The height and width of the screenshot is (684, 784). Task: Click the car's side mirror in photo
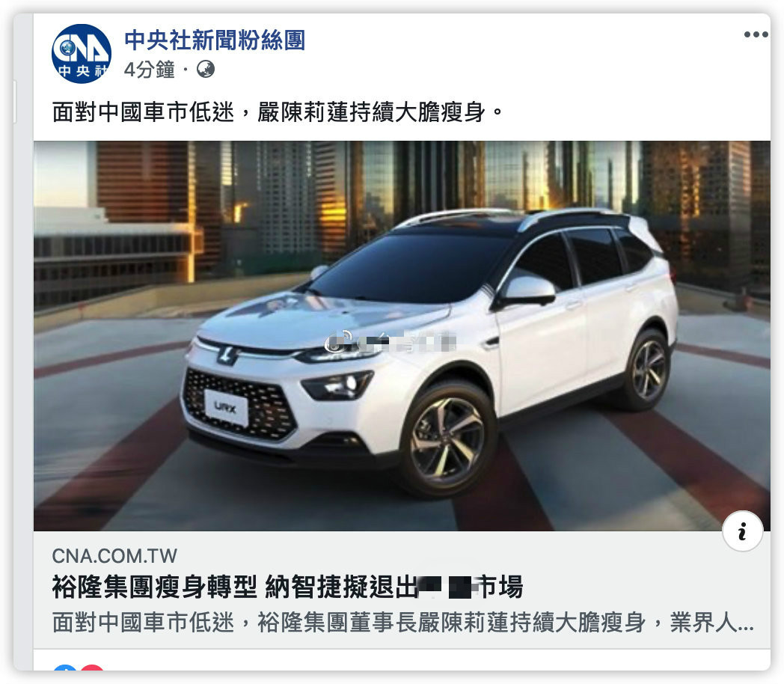(x=527, y=290)
